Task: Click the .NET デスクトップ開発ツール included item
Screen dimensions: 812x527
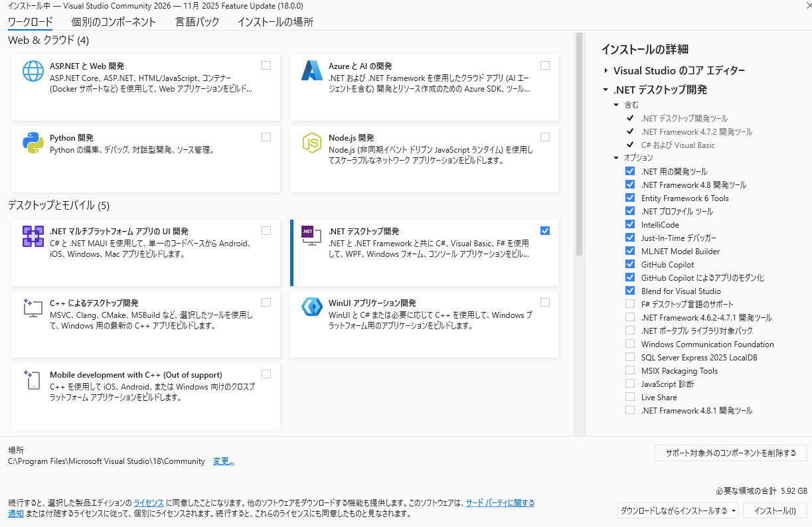Action: [684, 118]
